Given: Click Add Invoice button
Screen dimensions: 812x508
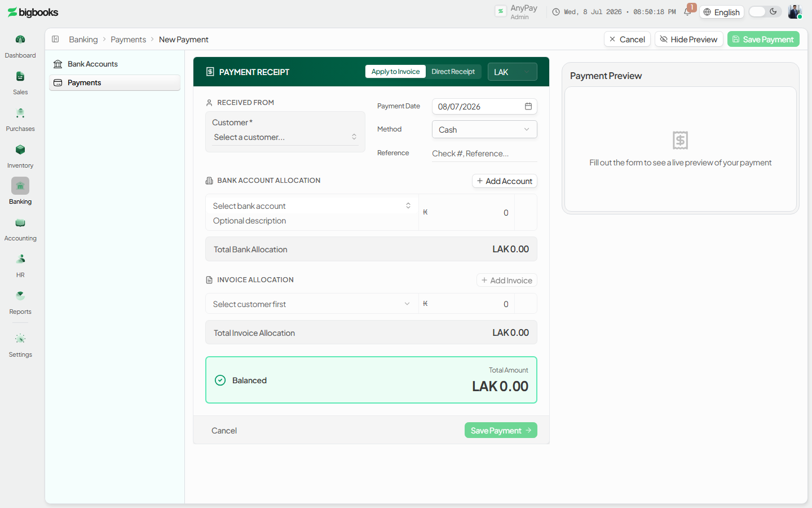Looking at the screenshot, I should point(506,280).
